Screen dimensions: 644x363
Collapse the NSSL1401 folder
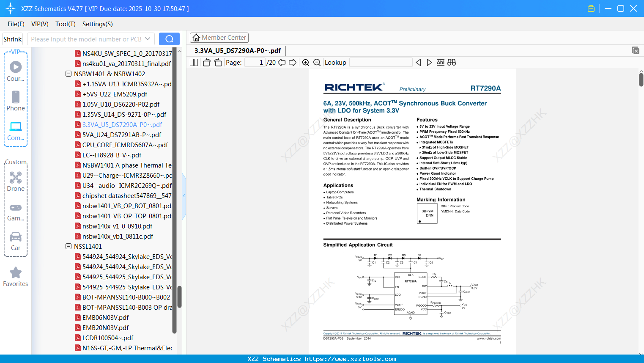(x=69, y=246)
